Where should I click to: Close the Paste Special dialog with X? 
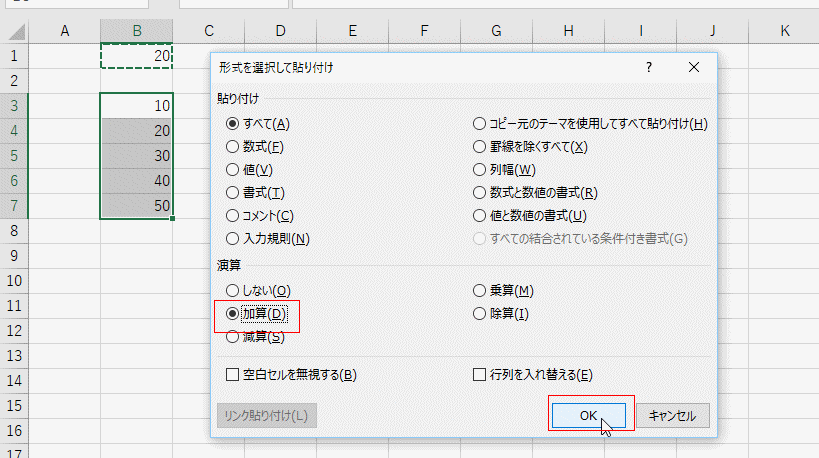694,68
